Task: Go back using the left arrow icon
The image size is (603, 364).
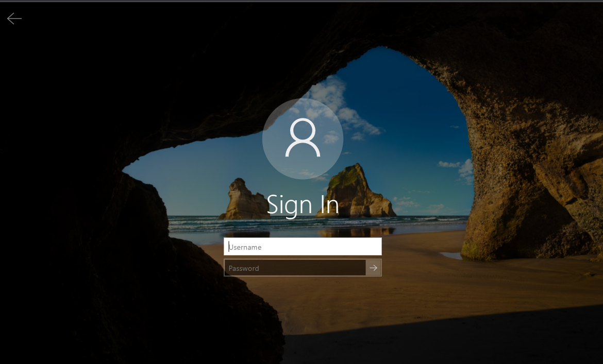Action: click(x=14, y=19)
